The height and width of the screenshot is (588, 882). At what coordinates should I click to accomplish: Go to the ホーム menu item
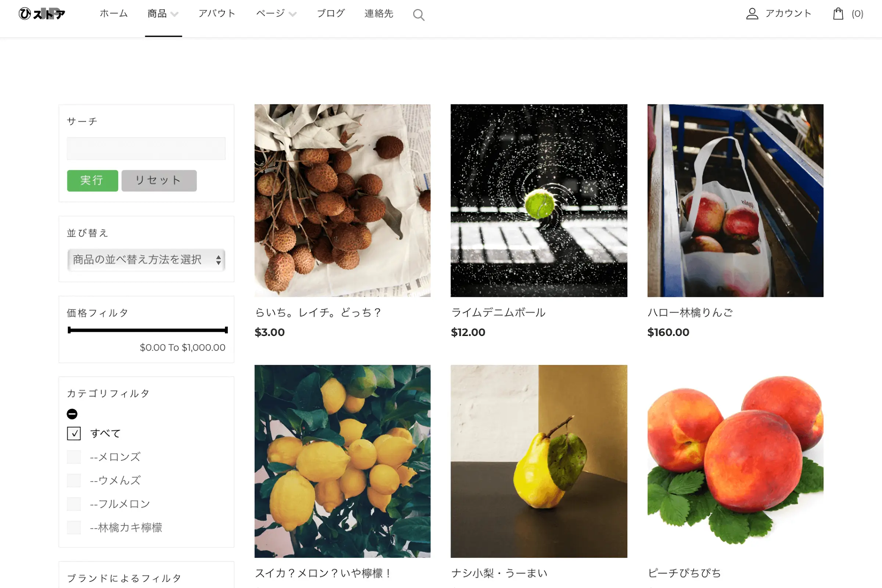point(114,14)
